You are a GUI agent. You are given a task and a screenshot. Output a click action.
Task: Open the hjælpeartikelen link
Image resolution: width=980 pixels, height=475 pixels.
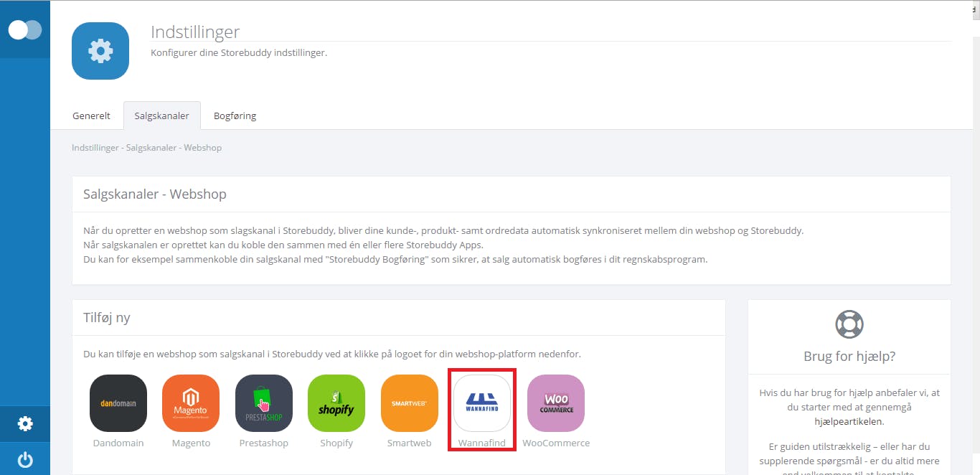coord(849,421)
